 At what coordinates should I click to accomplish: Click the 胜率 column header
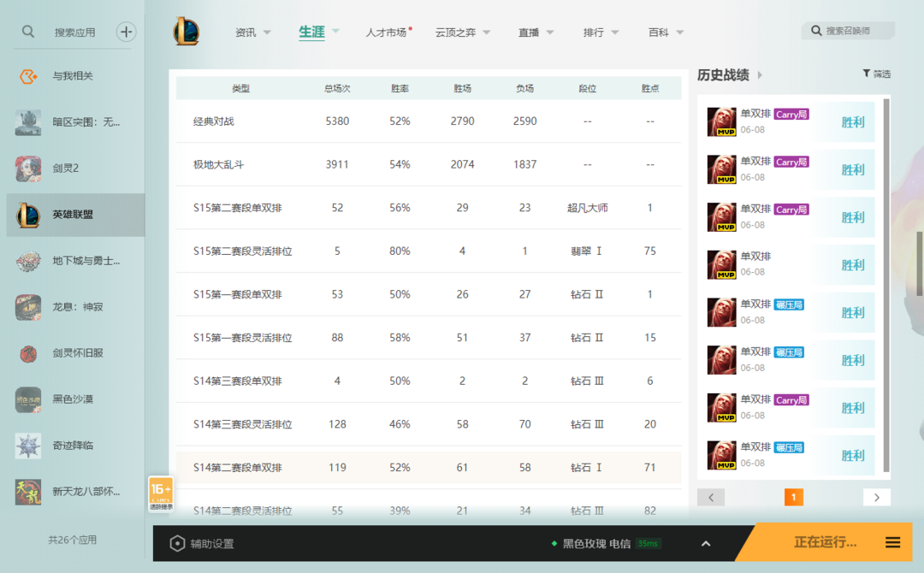pos(400,88)
